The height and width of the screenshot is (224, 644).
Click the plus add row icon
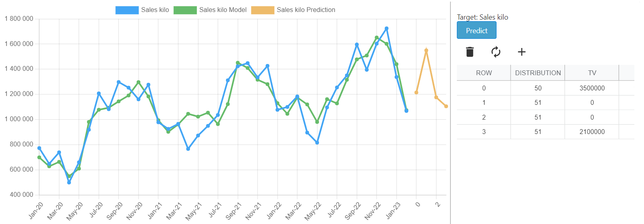(521, 52)
